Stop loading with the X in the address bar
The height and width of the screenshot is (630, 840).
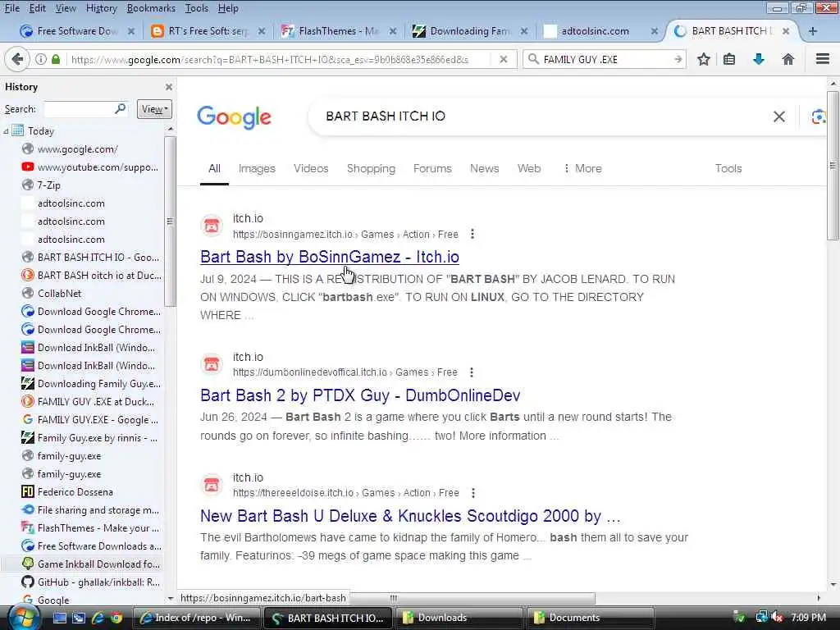(503, 59)
